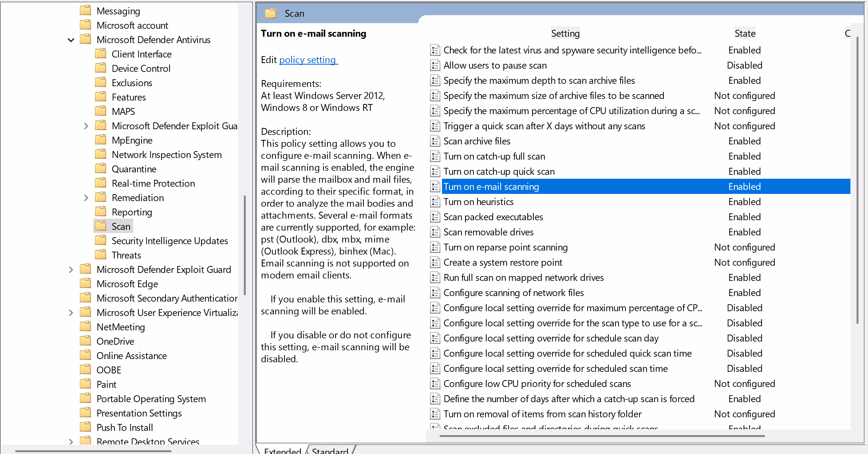Expand the Microsoft User Experience Virtualization node

tap(71, 313)
